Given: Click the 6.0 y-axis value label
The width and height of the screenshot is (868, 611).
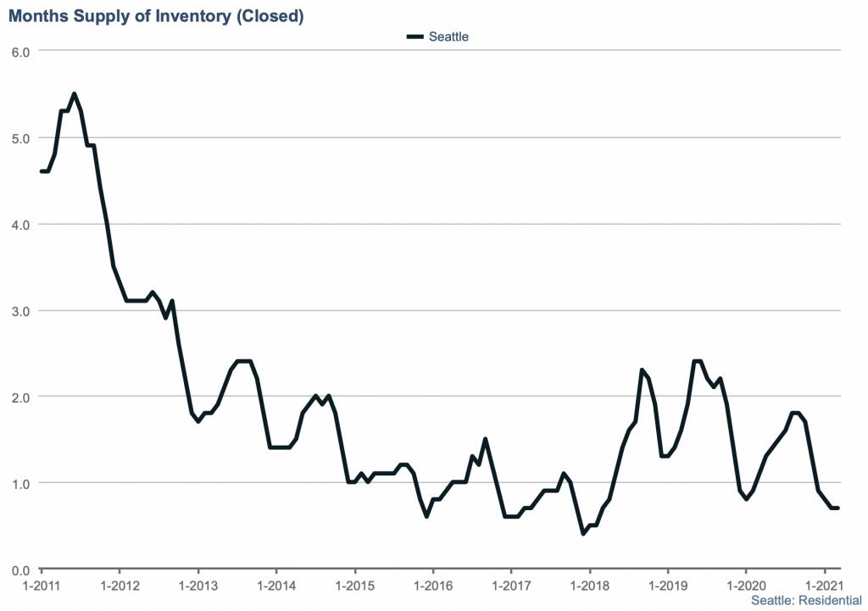Looking at the screenshot, I should click(20, 52).
